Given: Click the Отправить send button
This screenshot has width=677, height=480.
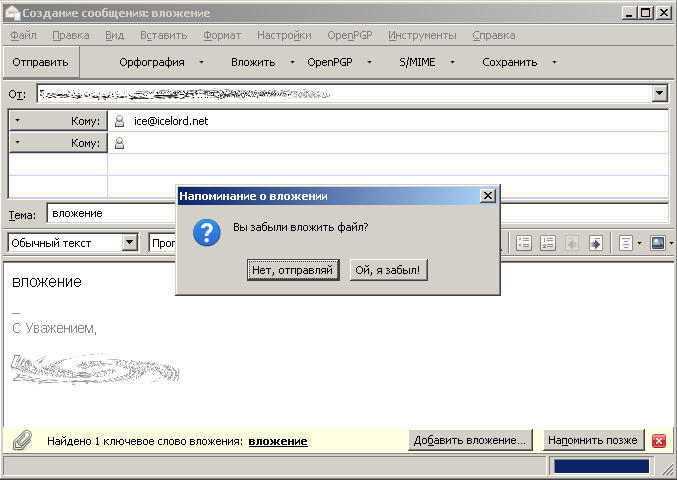Looking at the screenshot, I should click(40, 62).
